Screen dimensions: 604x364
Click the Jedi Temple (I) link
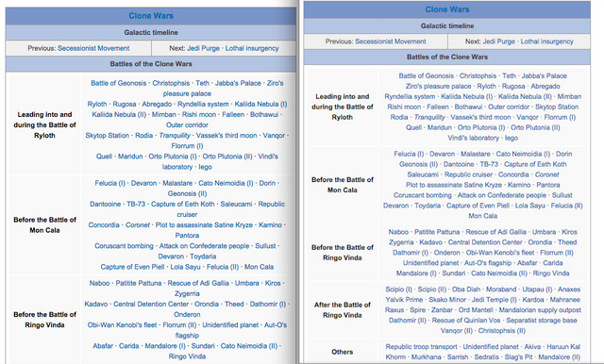(495, 300)
